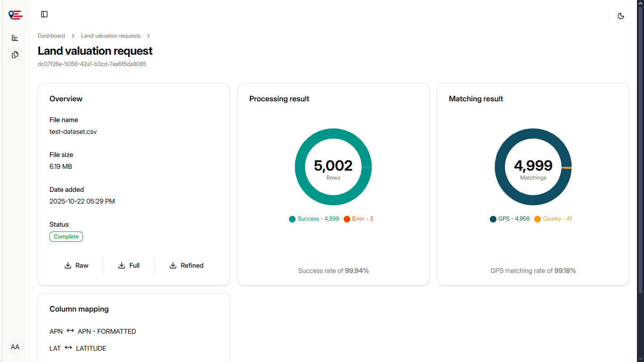Click the app logo in sidebar
The image size is (644, 362).
pos(15,15)
